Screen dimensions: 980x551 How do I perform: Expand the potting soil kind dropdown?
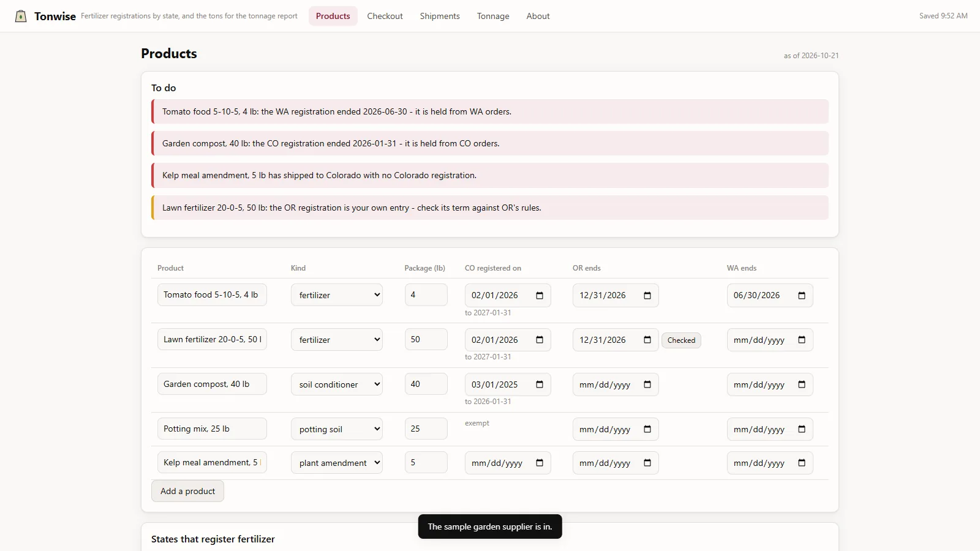(x=337, y=429)
